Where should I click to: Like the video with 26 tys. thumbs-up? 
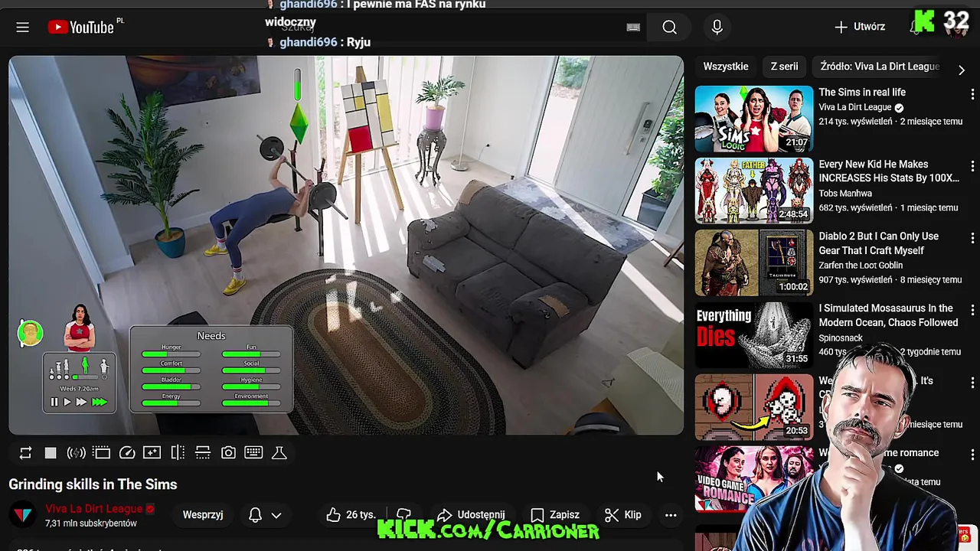click(351, 515)
